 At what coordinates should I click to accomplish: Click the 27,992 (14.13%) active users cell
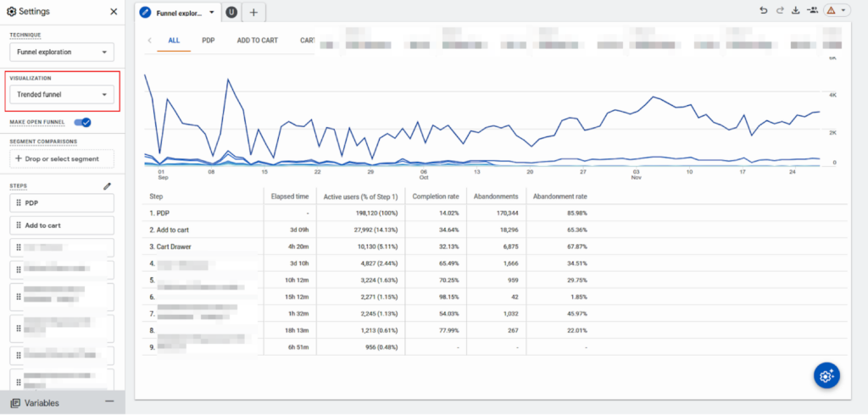pyautogui.click(x=376, y=229)
